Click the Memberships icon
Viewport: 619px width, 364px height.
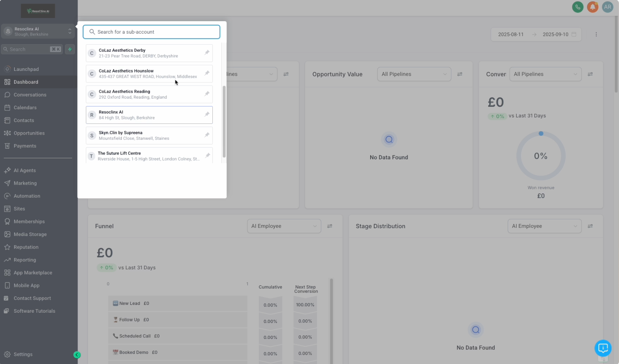[x=7, y=222]
